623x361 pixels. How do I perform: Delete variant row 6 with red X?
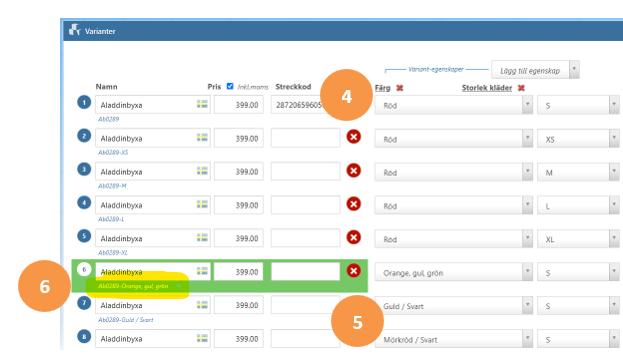click(354, 271)
